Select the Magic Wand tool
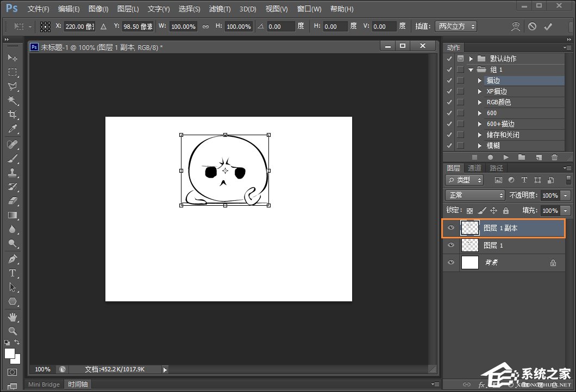576x392 pixels. click(x=12, y=100)
